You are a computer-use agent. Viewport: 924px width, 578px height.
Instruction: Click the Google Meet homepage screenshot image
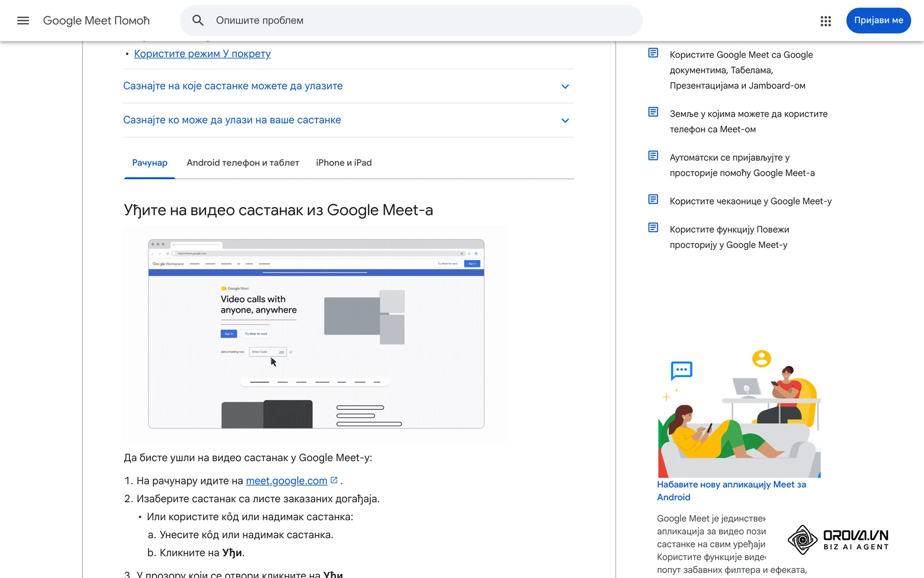point(316,334)
